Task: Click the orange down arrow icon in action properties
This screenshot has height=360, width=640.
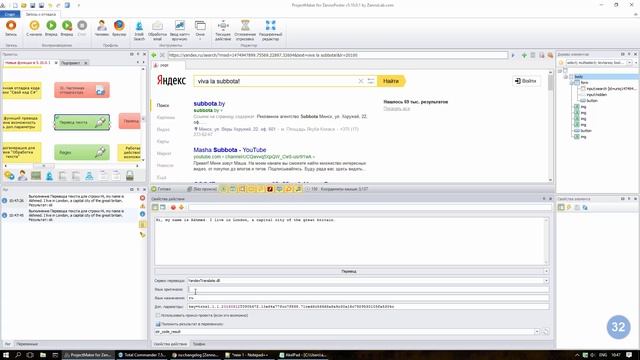Action: [181, 207]
